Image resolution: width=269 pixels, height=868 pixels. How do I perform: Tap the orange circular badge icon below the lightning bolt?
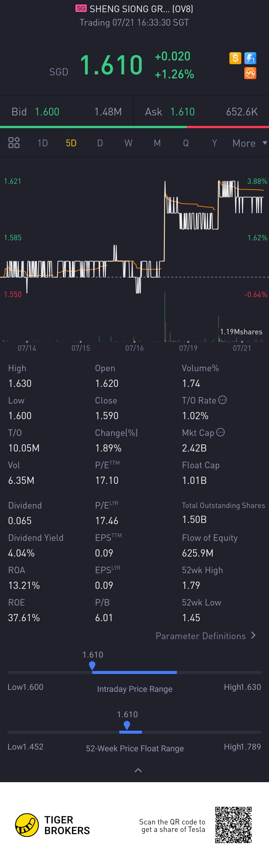pos(250,73)
